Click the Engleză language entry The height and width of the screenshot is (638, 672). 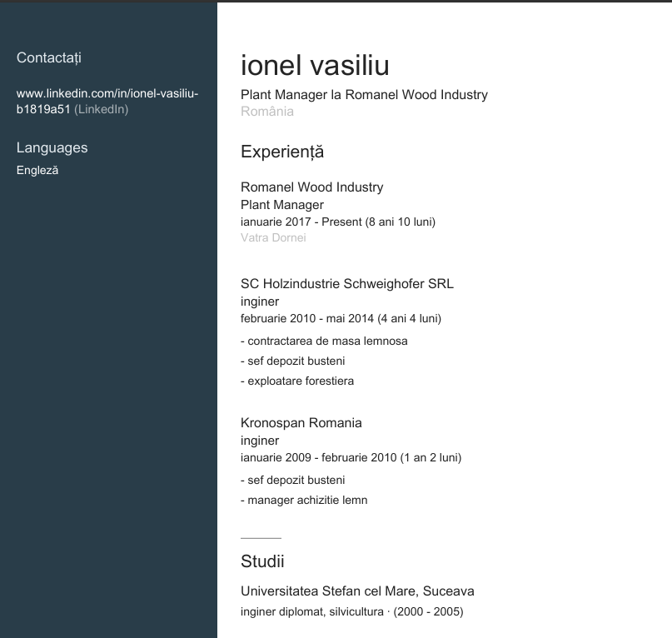pyautogui.click(x=37, y=171)
